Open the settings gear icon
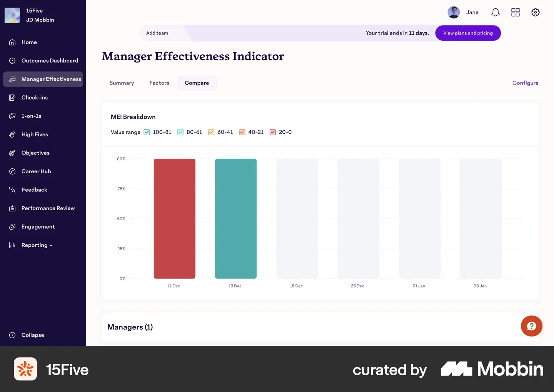 tap(536, 12)
